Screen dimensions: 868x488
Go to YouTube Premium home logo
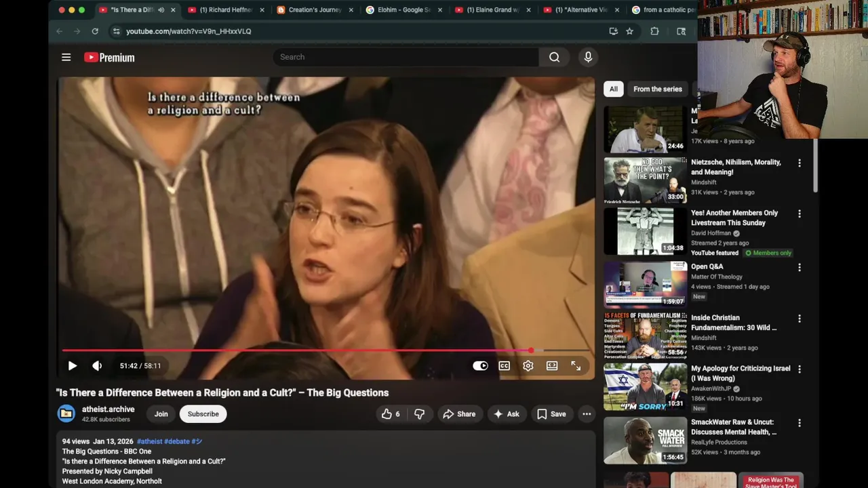(109, 58)
